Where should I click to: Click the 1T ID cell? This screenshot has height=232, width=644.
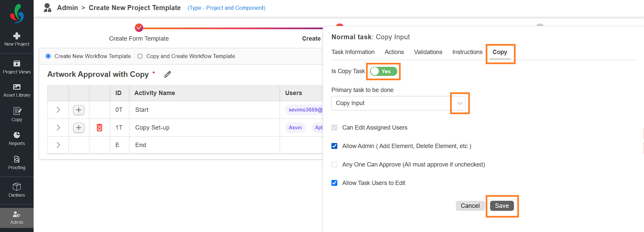(x=119, y=128)
